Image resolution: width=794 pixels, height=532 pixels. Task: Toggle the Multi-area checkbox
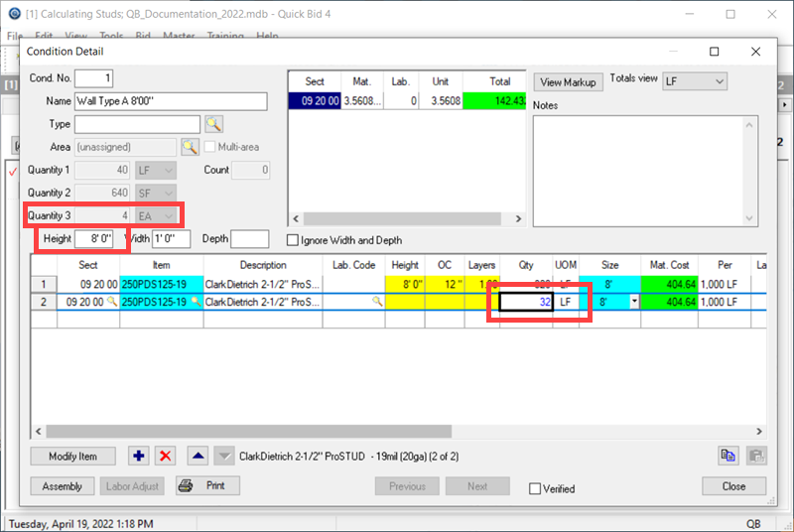tap(209, 147)
